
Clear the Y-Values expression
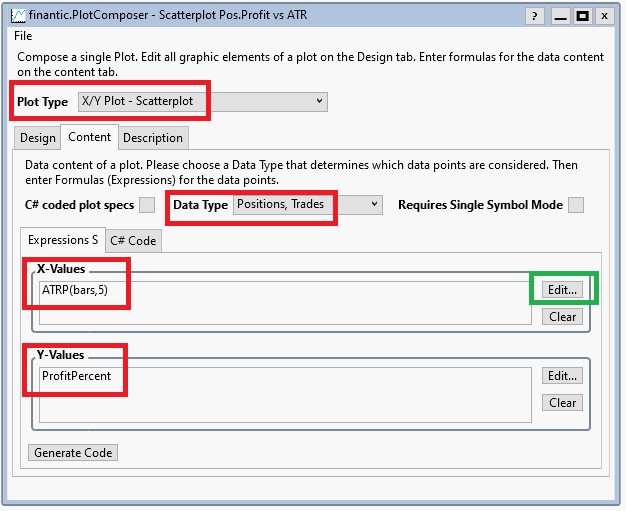click(x=562, y=402)
